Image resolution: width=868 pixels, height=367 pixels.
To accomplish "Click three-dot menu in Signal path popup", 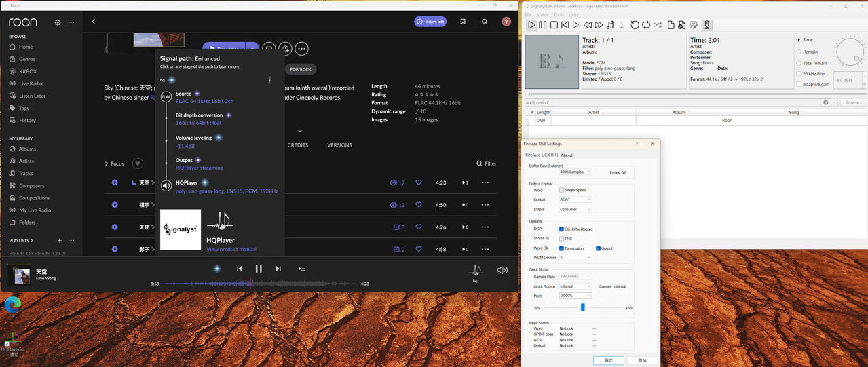I will click(x=269, y=80).
